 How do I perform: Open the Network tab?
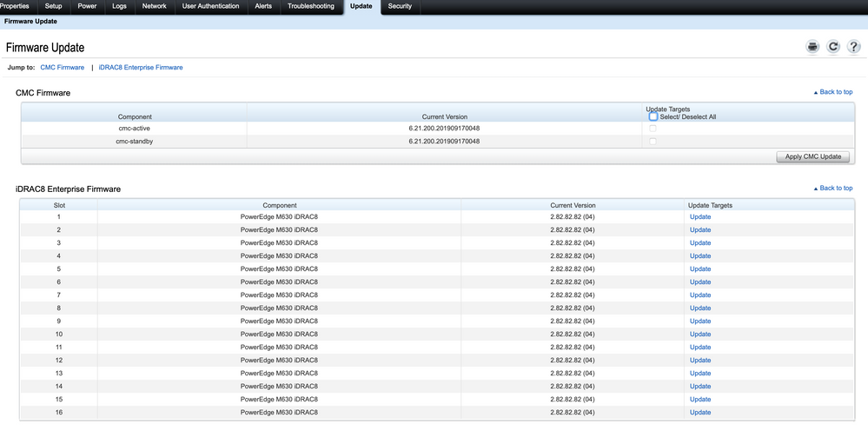click(x=155, y=6)
